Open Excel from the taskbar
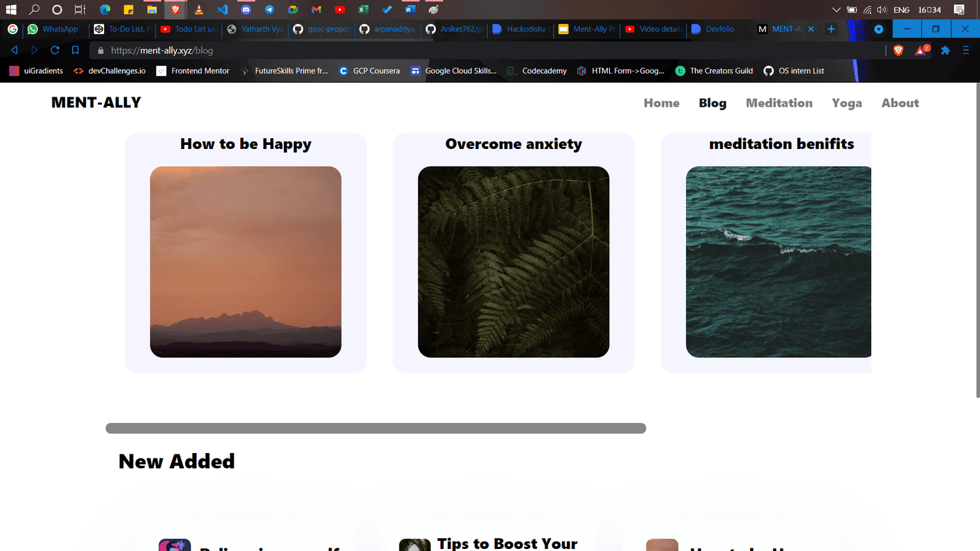This screenshot has height=551, width=980. (363, 10)
